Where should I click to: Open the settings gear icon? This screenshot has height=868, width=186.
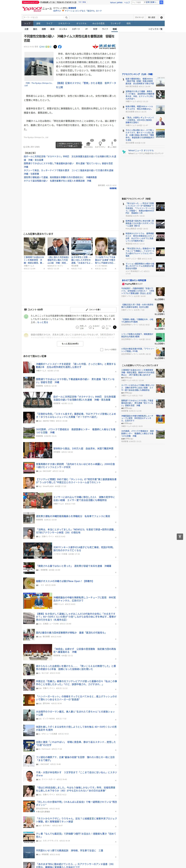(x=161, y=17)
